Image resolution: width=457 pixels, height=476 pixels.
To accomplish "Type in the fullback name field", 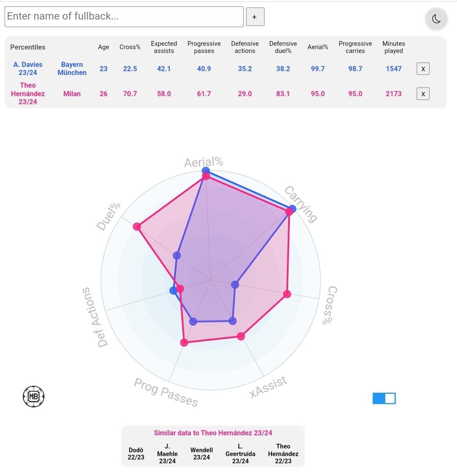I will (x=124, y=17).
